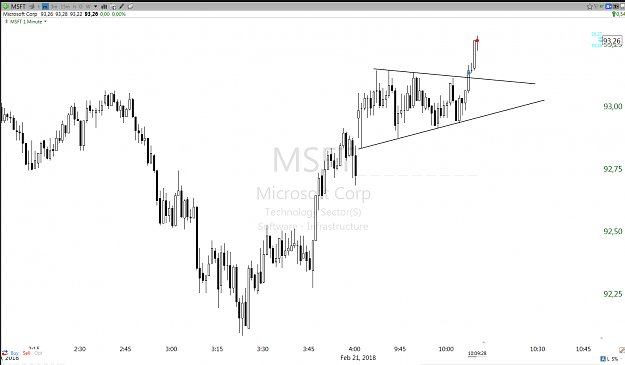This screenshot has height=365, width=625.
Task: Click the 93,26 current price label
Action: tap(612, 41)
